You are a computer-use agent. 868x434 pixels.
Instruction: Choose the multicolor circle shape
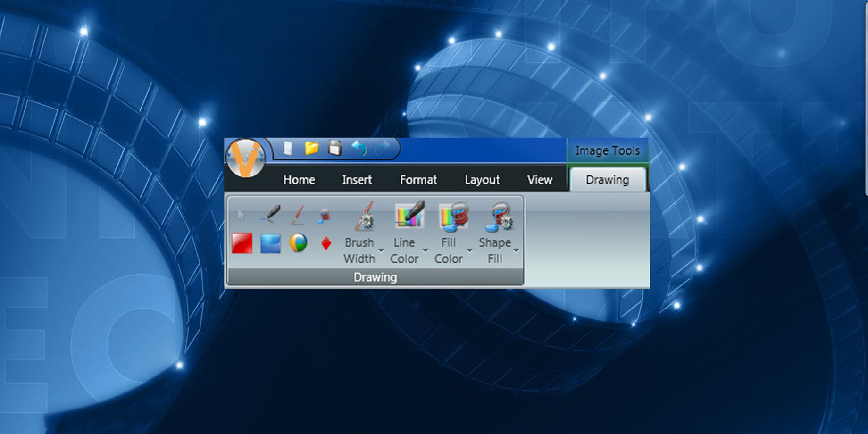coord(298,243)
